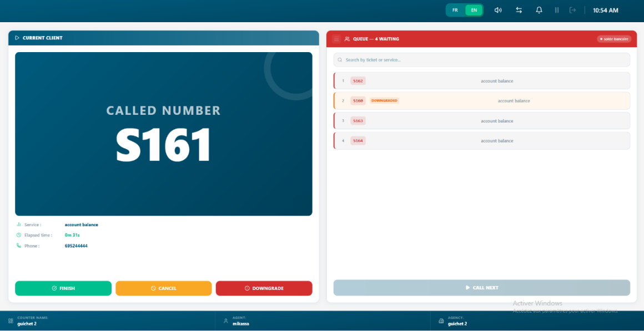
Task: Select the EN language option
Action: click(x=474, y=10)
